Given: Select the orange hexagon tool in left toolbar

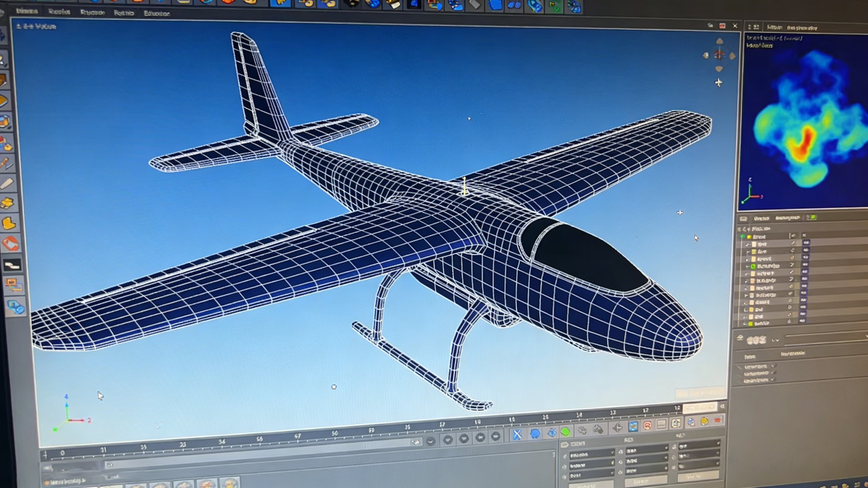Looking at the screenshot, I should 10,243.
